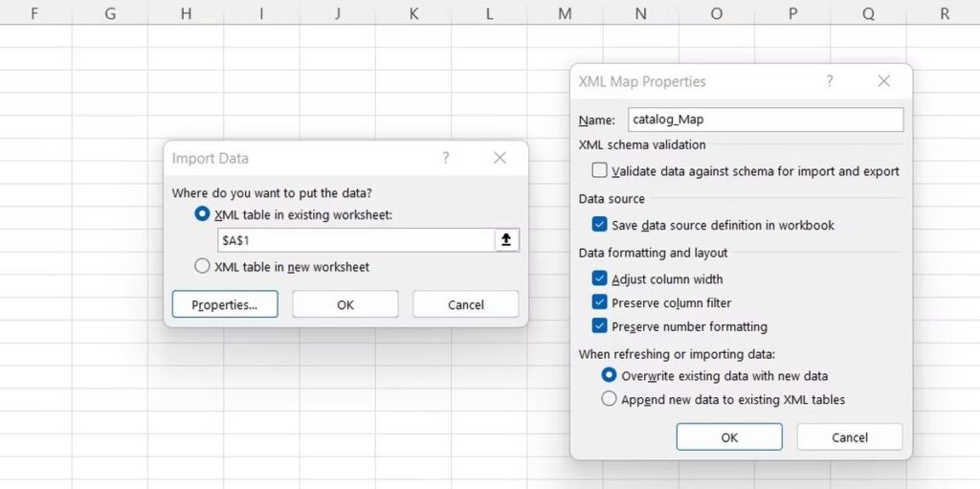Close the XML Map Properties dialog
The image size is (980, 489).
click(x=883, y=81)
